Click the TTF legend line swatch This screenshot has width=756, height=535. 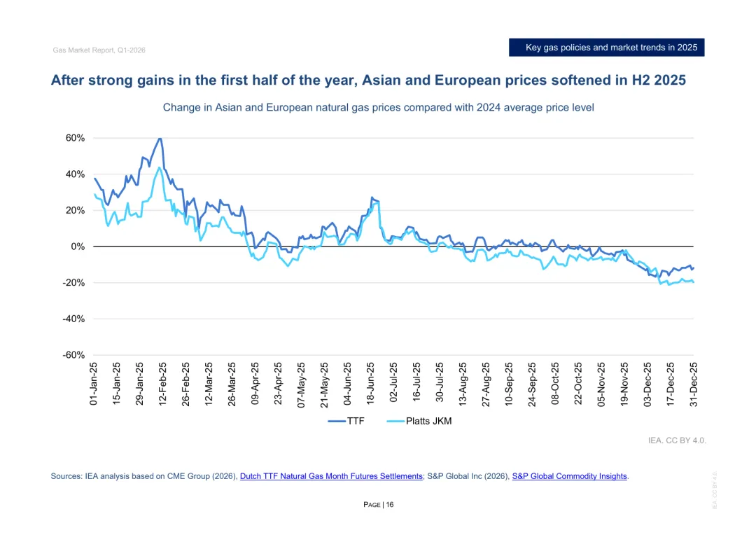click(x=337, y=421)
